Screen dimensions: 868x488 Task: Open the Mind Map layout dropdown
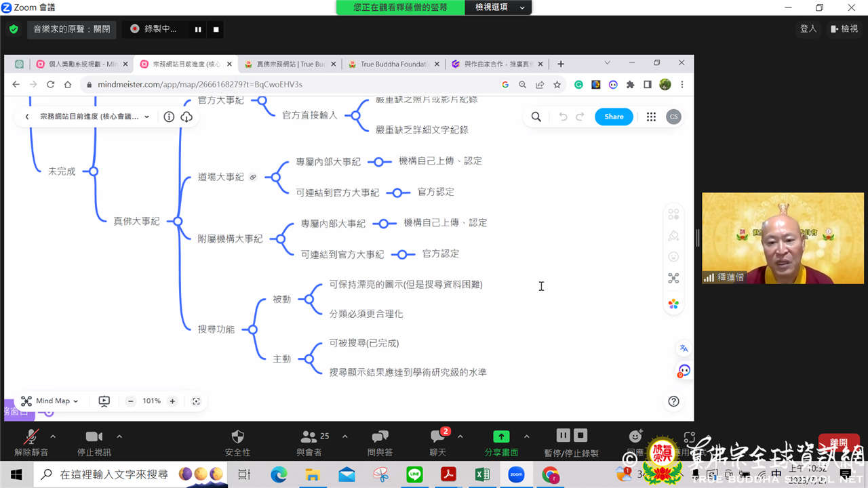click(x=50, y=401)
